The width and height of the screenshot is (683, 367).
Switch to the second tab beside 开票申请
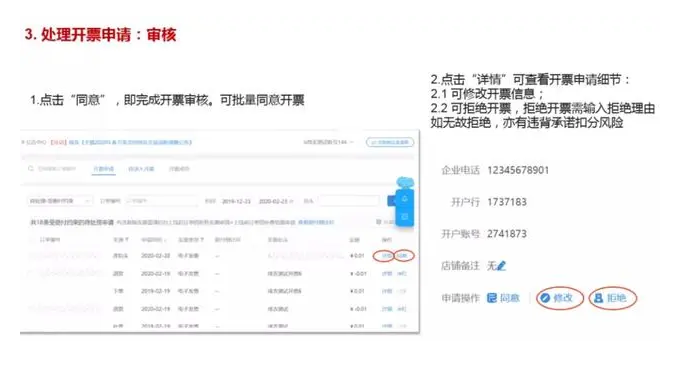coord(141,168)
